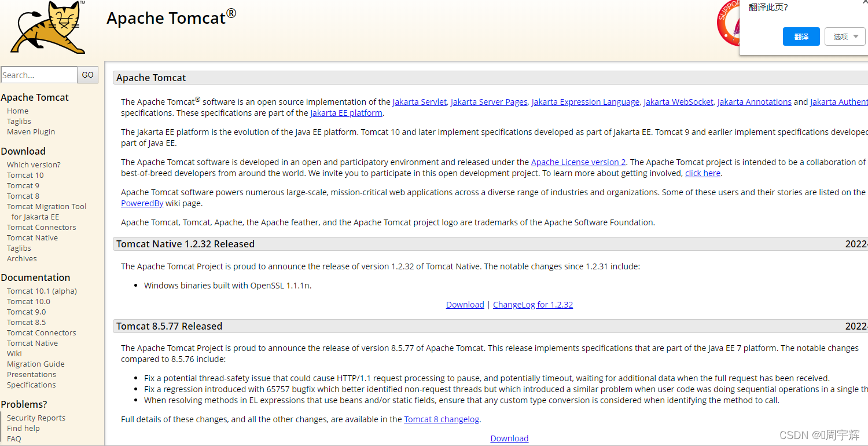The width and height of the screenshot is (868, 446).
Task: Open Archives link
Action: tap(22, 259)
